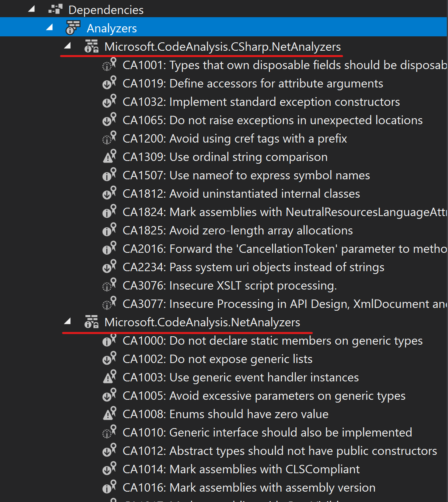Click the CA1005 rule severity icon

[x=109, y=395]
